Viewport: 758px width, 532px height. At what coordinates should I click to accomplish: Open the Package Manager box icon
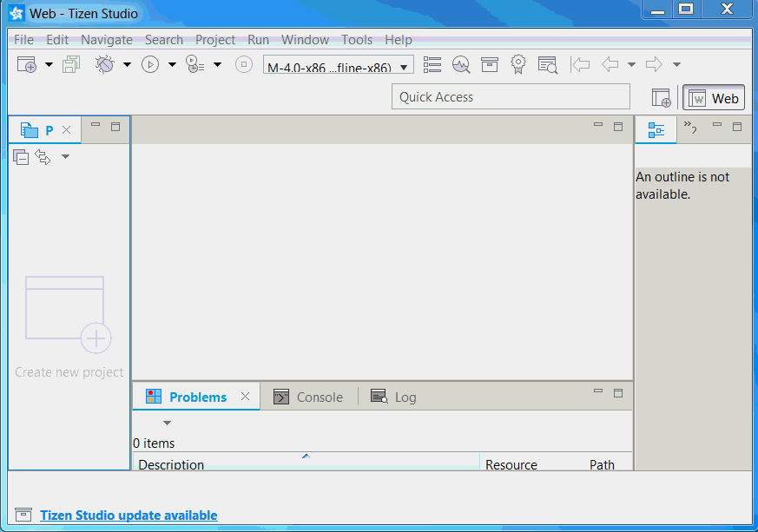[x=490, y=64]
